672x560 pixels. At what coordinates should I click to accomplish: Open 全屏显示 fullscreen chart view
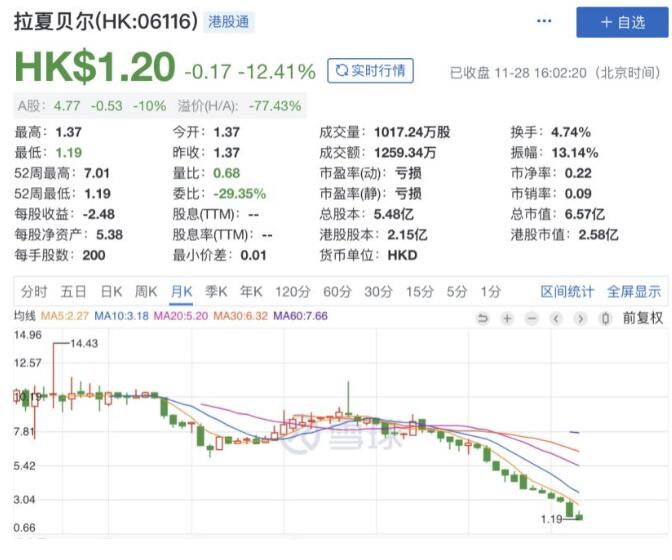[x=634, y=292]
